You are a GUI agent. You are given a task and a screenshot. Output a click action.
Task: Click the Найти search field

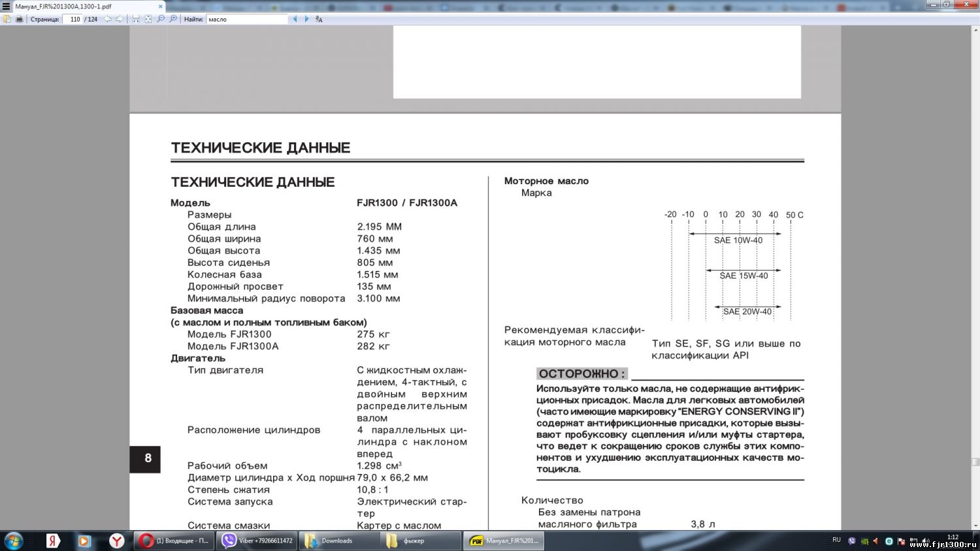[x=247, y=19]
